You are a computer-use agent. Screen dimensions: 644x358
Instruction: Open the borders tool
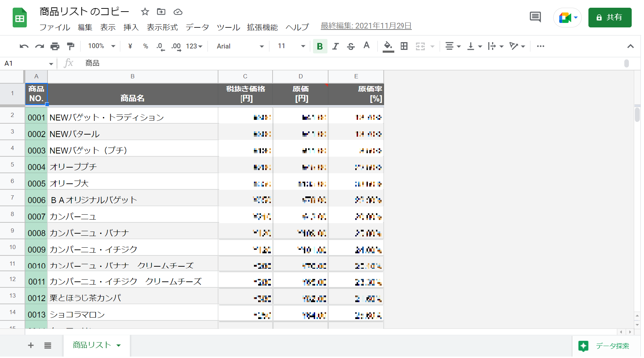point(404,46)
